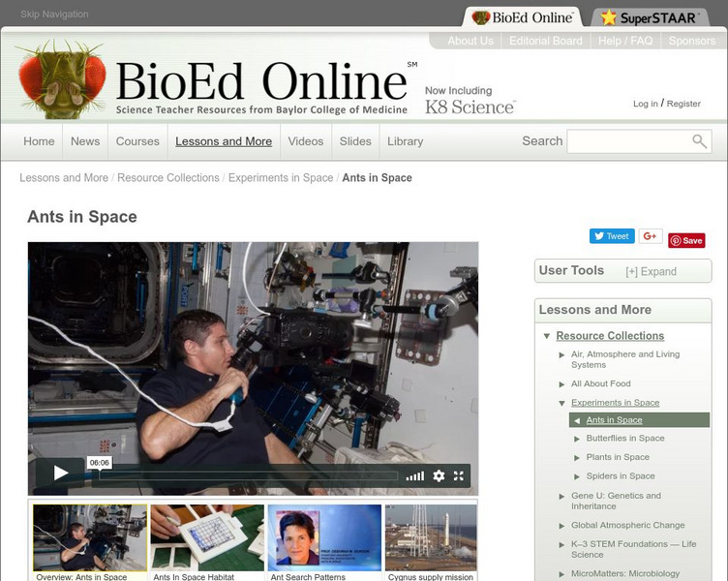728x581 pixels.
Task: Open the About Us link
Action: click(x=470, y=41)
